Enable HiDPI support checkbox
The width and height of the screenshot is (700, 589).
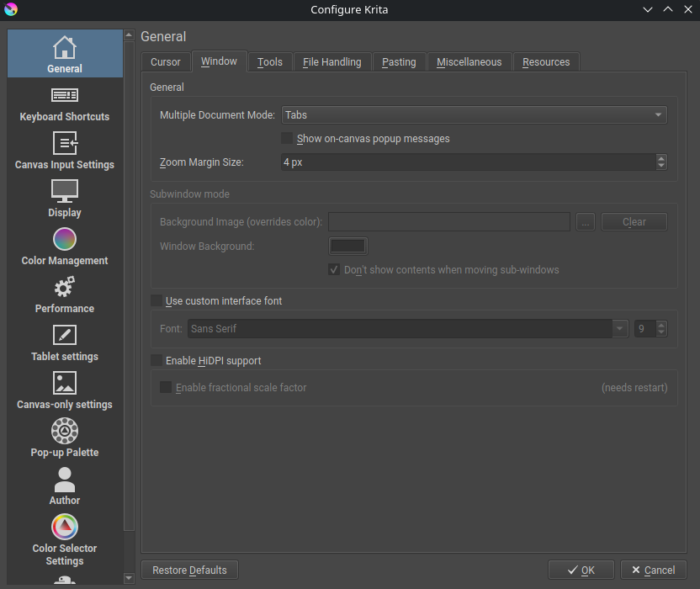(x=156, y=361)
